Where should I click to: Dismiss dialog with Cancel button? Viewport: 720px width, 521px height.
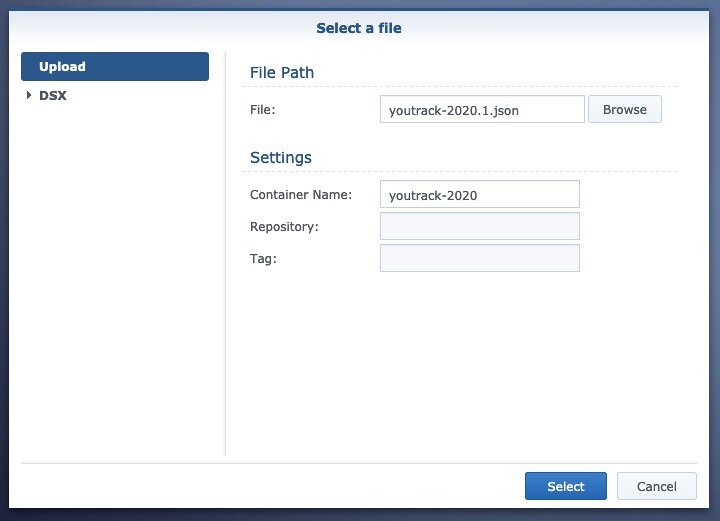[x=657, y=486]
